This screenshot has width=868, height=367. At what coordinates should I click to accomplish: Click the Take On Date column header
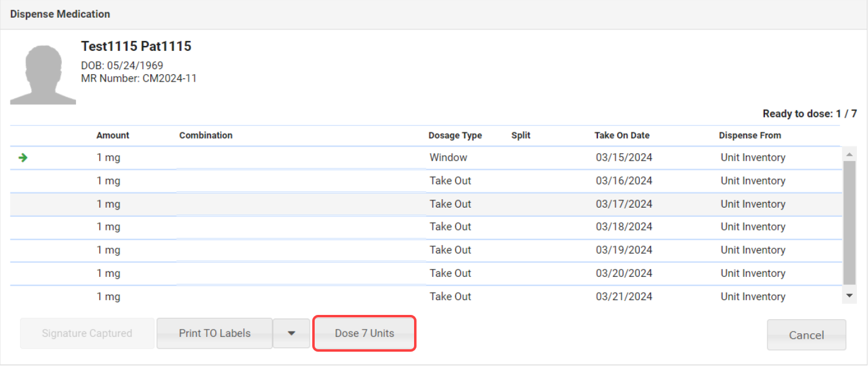[x=622, y=135]
